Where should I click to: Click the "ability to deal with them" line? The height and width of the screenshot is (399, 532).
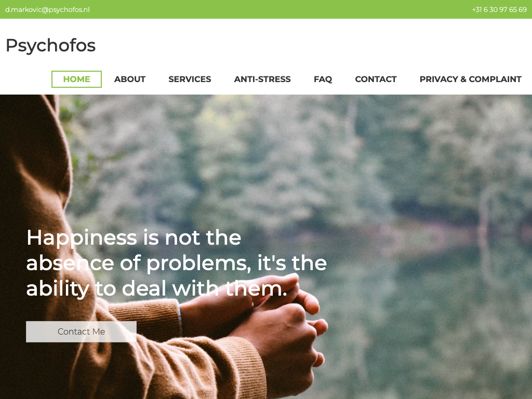pyautogui.click(x=157, y=289)
